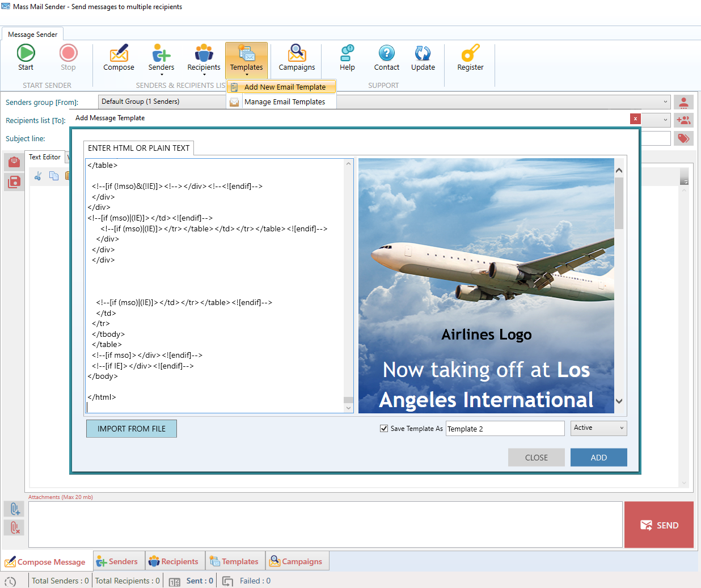
Task: Click the add sender person icon
Action: pyautogui.click(x=683, y=103)
